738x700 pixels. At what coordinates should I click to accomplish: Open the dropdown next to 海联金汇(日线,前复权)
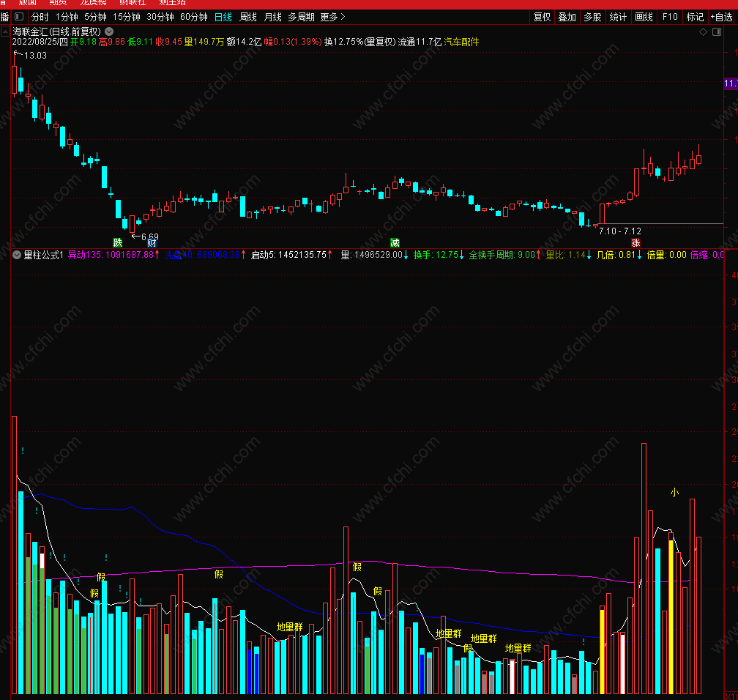(109, 31)
